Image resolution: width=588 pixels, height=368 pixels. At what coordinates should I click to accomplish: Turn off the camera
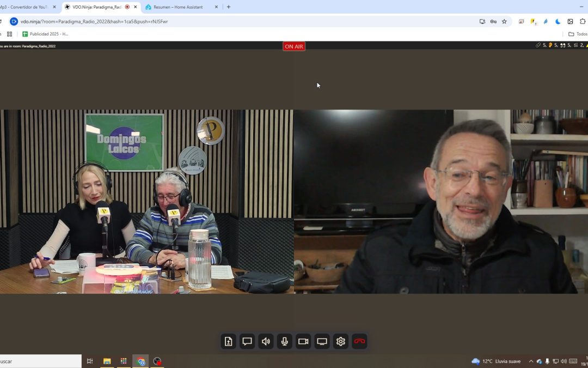(303, 341)
